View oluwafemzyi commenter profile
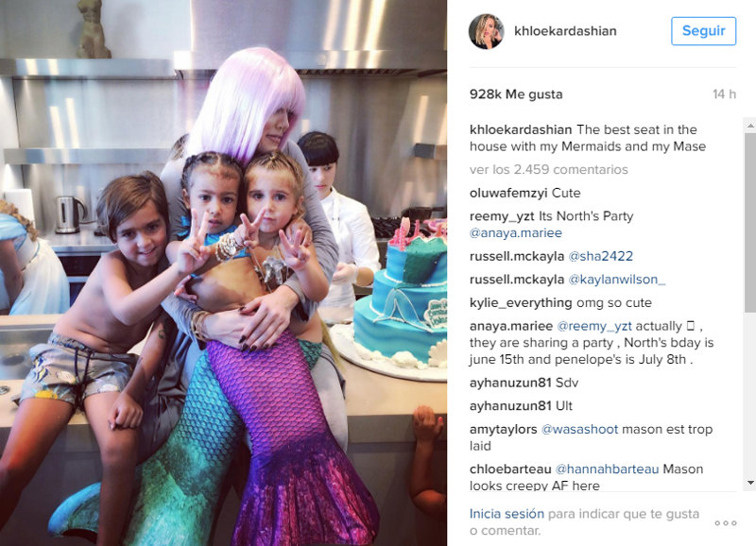Image resolution: width=756 pixels, height=546 pixels. pyautogui.click(x=508, y=194)
